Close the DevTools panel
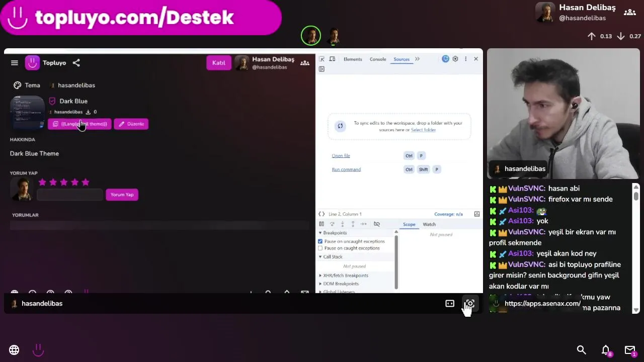The height and width of the screenshot is (362, 644). click(x=476, y=59)
